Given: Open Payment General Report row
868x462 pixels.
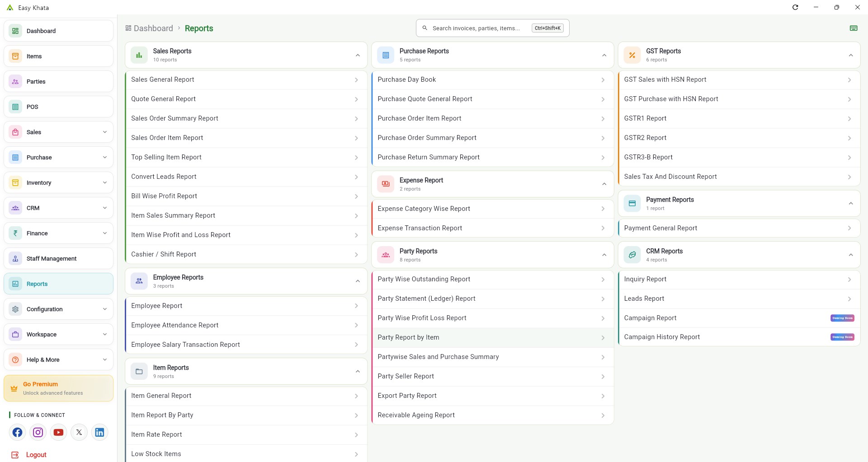Looking at the screenshot, I should tap(739, 228).
